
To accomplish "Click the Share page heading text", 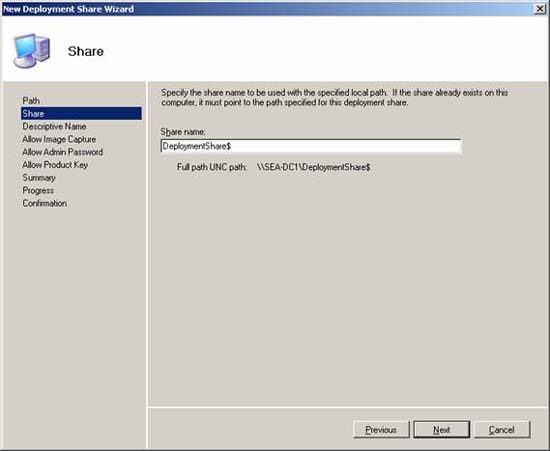I will [86, 51].
